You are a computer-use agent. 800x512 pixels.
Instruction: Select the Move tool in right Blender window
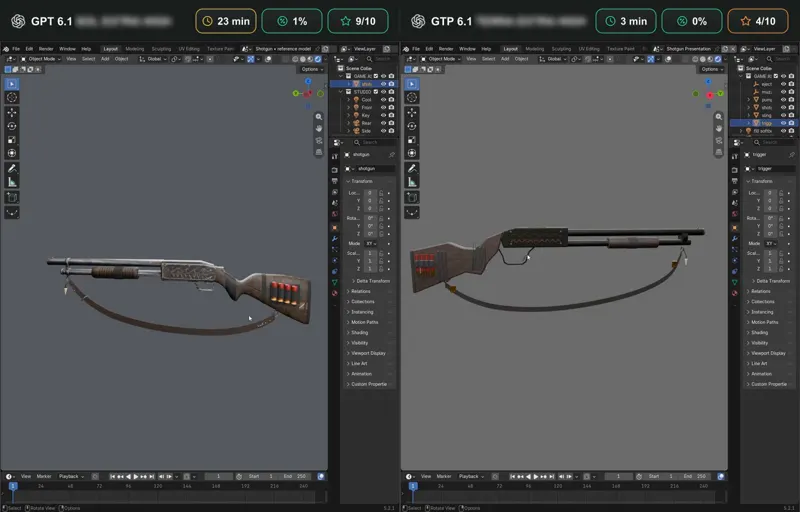(412, 112)
